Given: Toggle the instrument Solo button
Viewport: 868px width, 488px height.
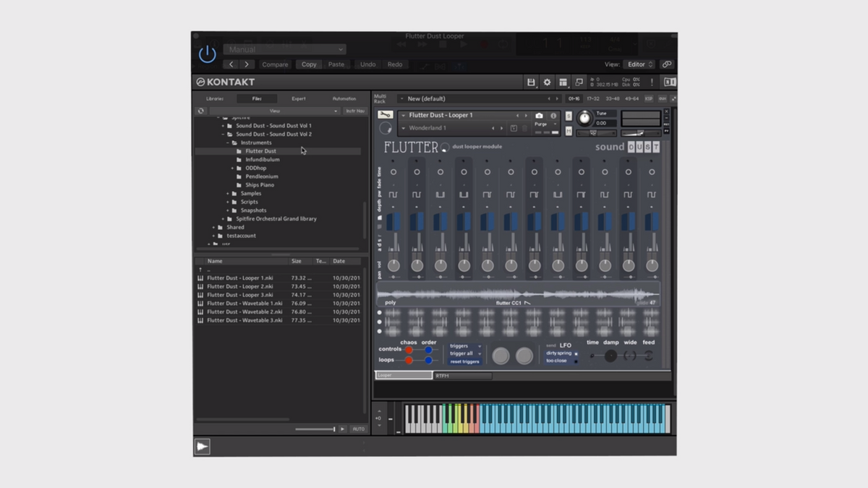Looking at the screenshot, I should pyautogui.click(x=569, y=116).
